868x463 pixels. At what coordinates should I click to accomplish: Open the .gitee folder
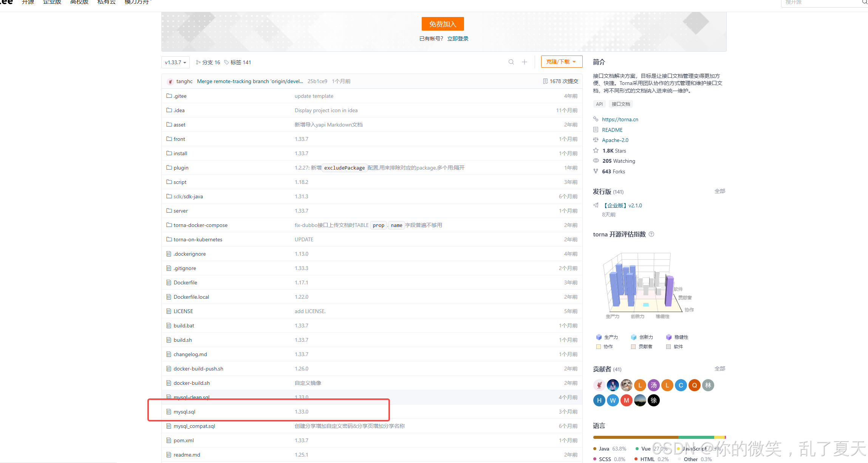click(x=180, y=96)
